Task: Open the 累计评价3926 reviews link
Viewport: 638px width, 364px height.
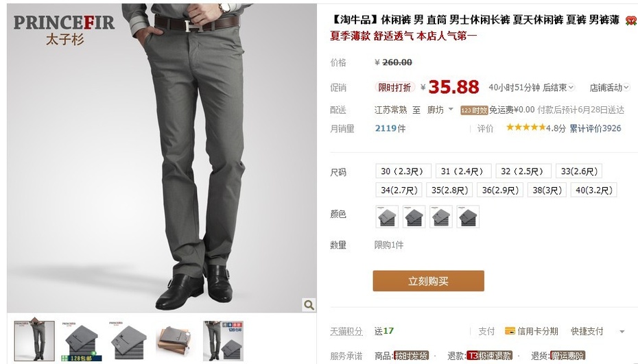Action: point(595,128)
